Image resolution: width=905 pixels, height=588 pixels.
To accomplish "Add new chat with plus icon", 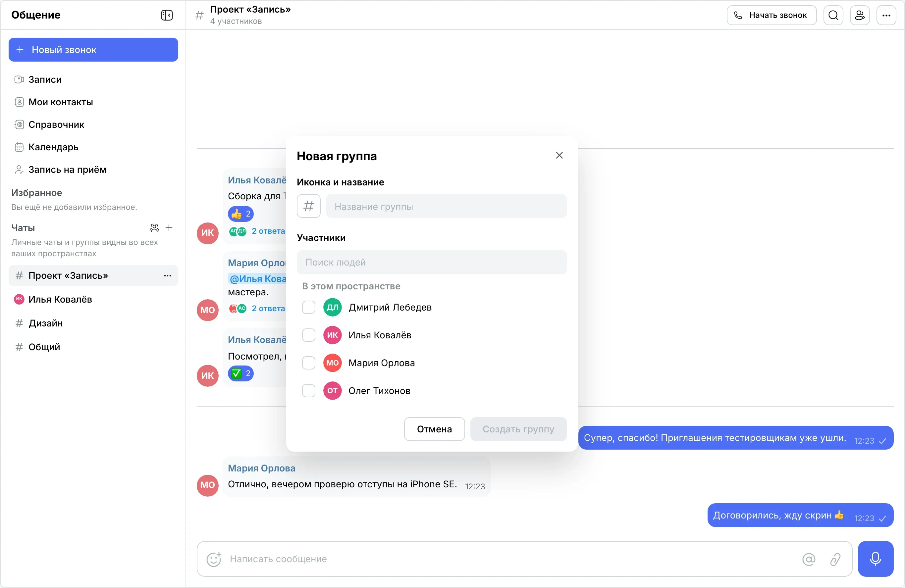I will [169, 228].
